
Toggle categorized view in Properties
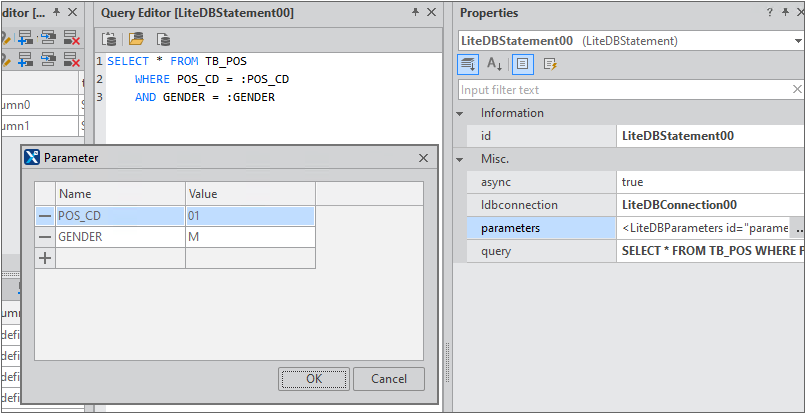coord(468,65)
